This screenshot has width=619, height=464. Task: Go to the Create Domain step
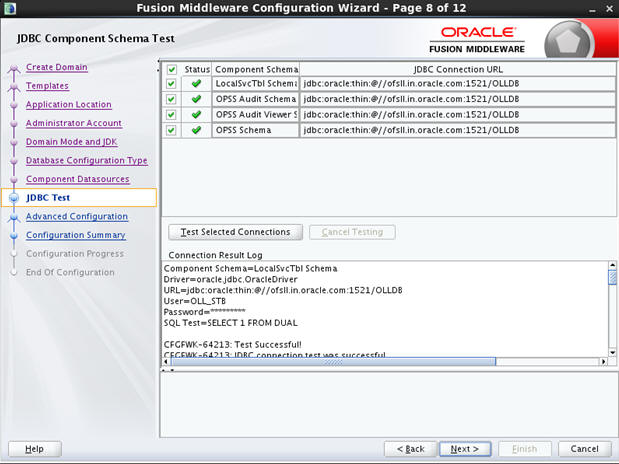click(56, 67)
